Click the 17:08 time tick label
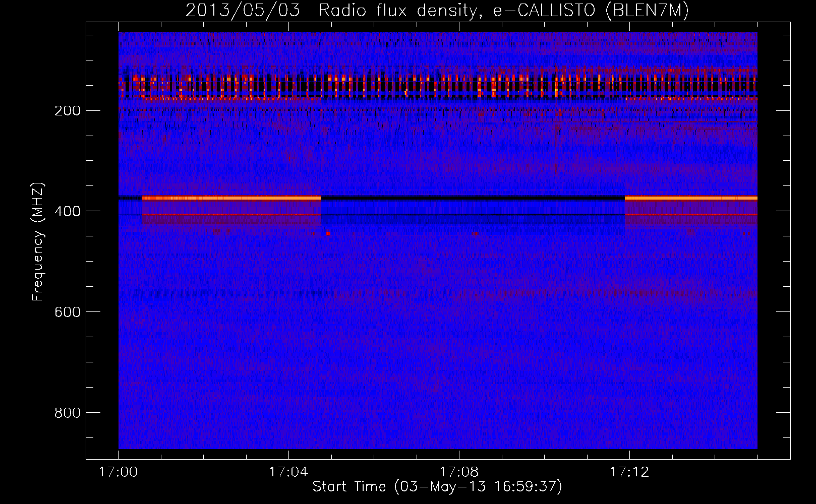Viewport: 816px width, 504px height. point(459,472)
